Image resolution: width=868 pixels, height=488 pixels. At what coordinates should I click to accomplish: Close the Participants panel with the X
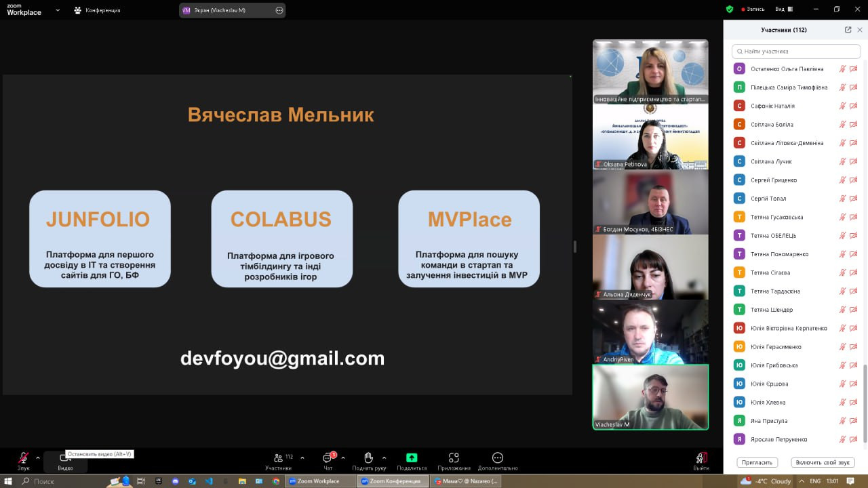point(860,30)
